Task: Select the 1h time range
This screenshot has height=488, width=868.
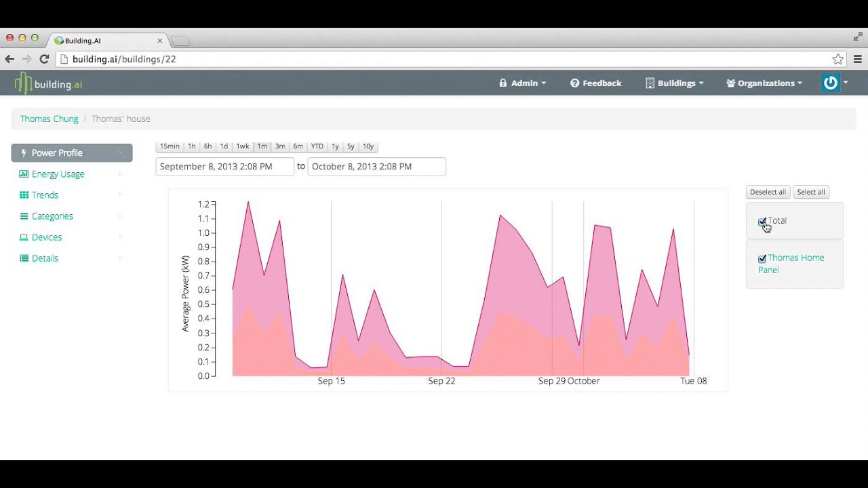Action: click(x=192, y=146)
